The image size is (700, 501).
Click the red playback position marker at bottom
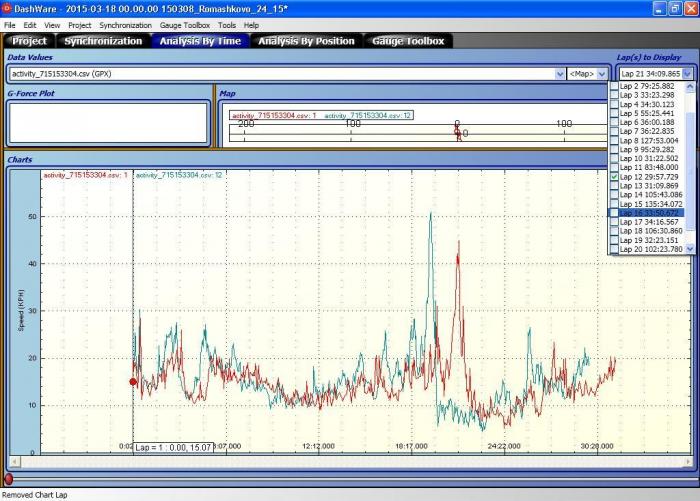[8, 479]
